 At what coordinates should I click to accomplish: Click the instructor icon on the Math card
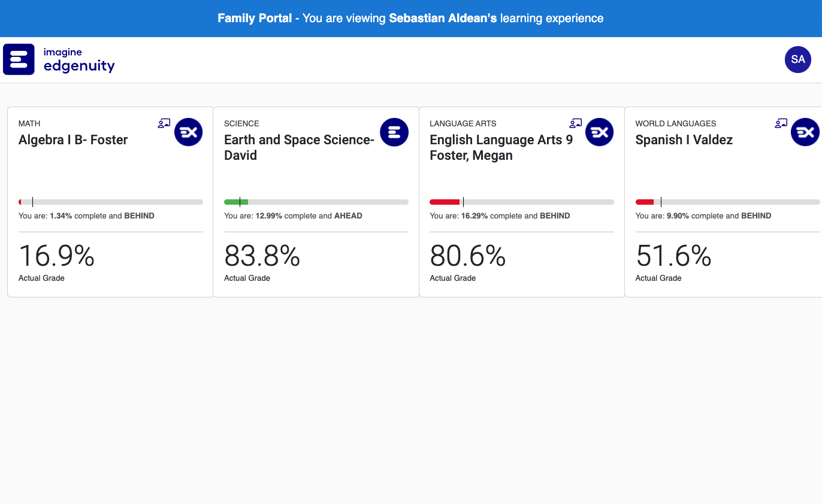tap(164, 123)
